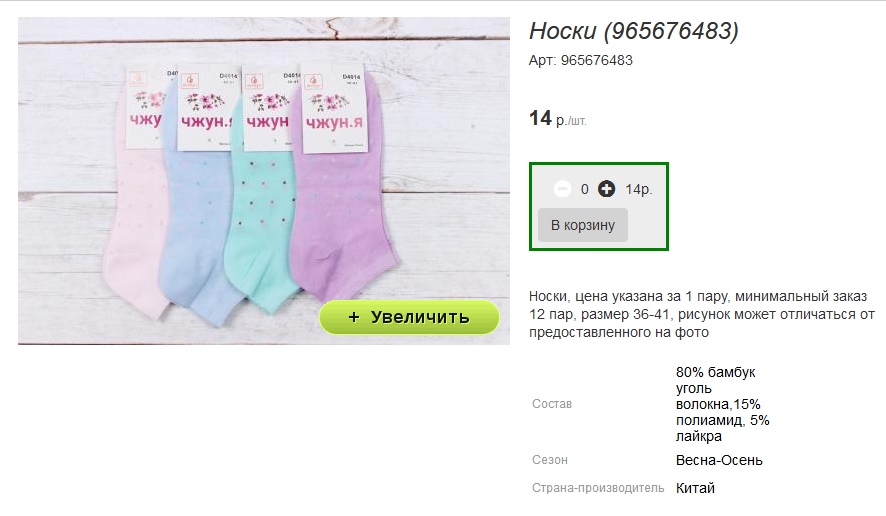Click the 80% бамбук composition value
The height and width of the screenshot is (516, 886).
tap(722, 404)
